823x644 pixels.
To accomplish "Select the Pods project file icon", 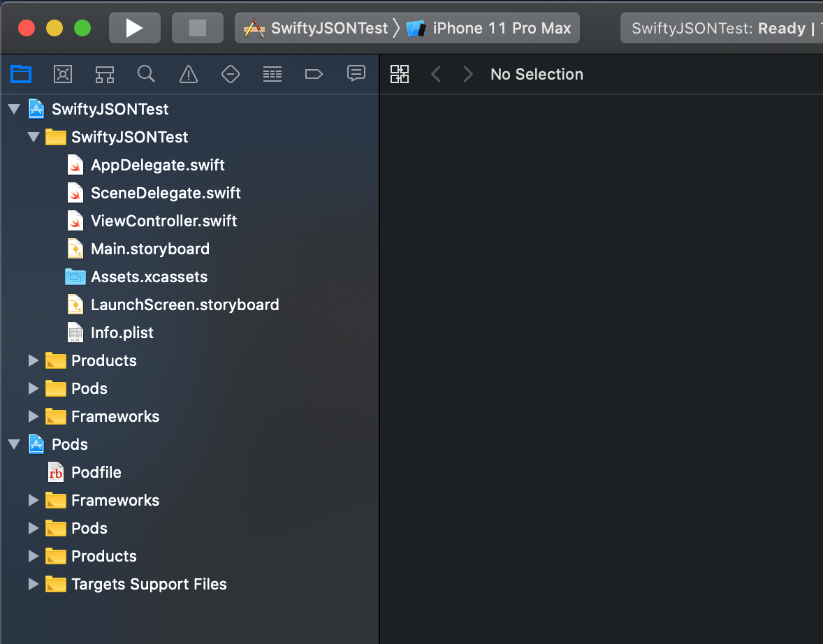I will tap(36, 444).
